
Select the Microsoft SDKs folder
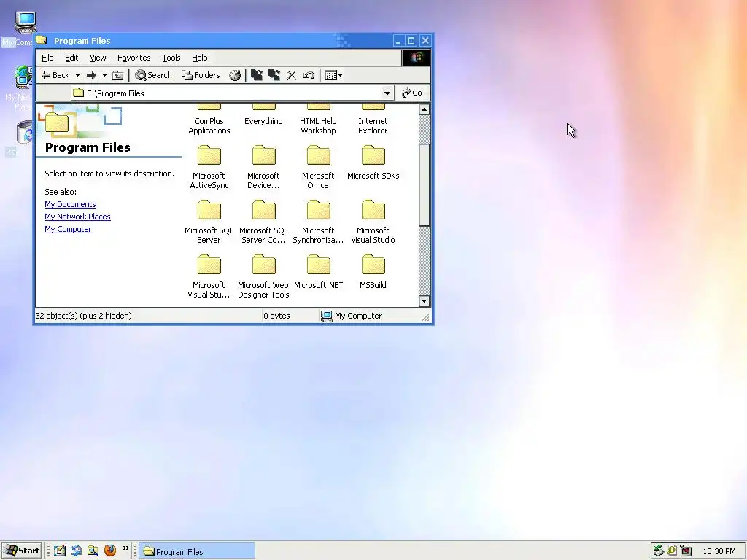coord(373,163)
